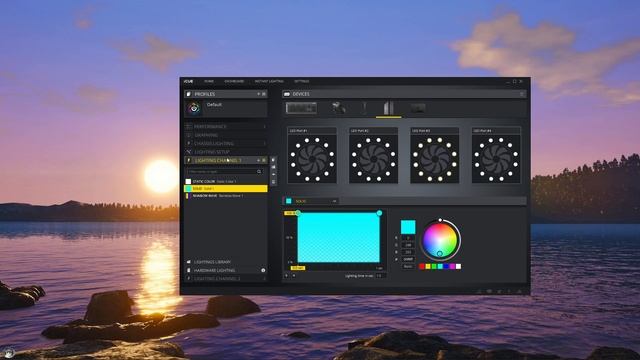Click the lighting effect search field

224,172
